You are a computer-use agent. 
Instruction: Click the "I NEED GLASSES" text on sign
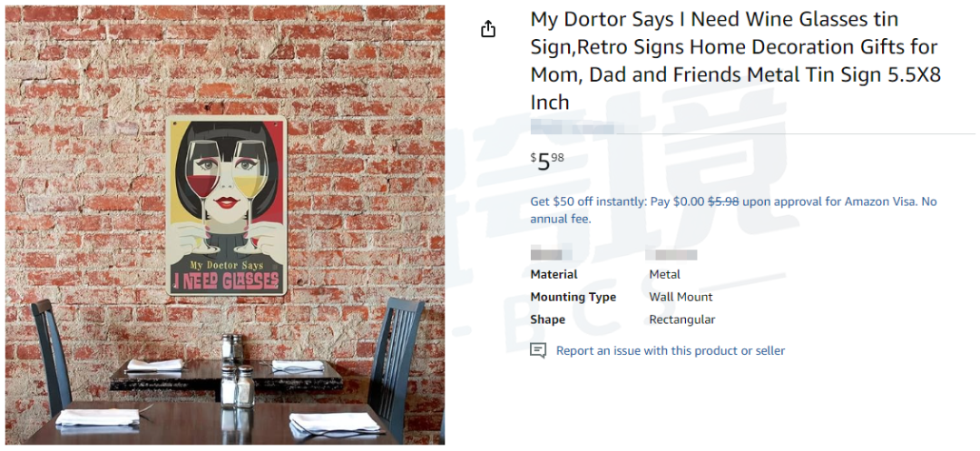[227, 279]
